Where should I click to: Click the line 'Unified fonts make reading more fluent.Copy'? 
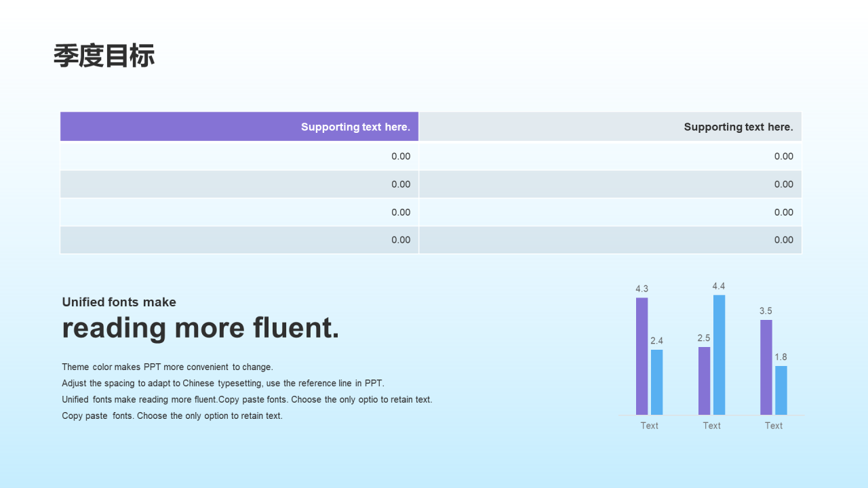247,400
